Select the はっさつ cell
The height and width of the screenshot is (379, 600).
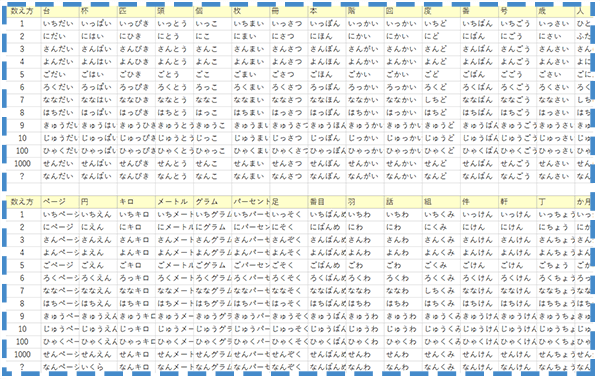coord(289,113)
